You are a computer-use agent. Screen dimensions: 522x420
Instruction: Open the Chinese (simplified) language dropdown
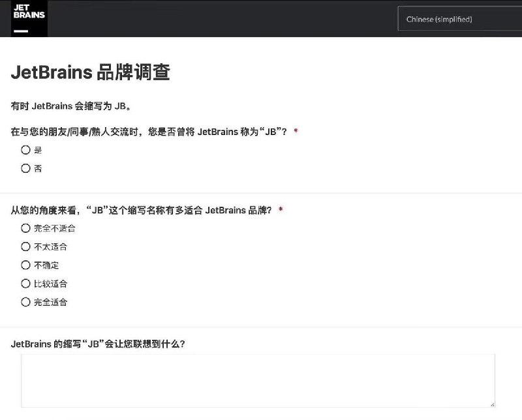[x=460, y=19]
